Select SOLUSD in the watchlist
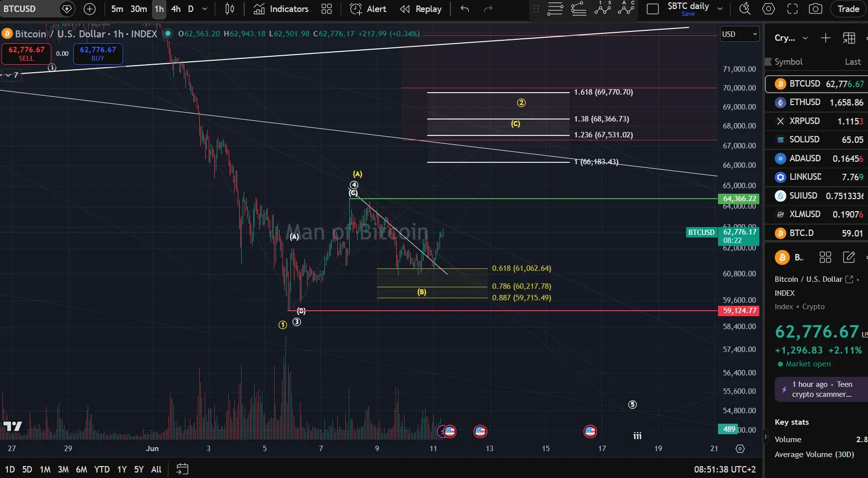 [x=817, y=139]
